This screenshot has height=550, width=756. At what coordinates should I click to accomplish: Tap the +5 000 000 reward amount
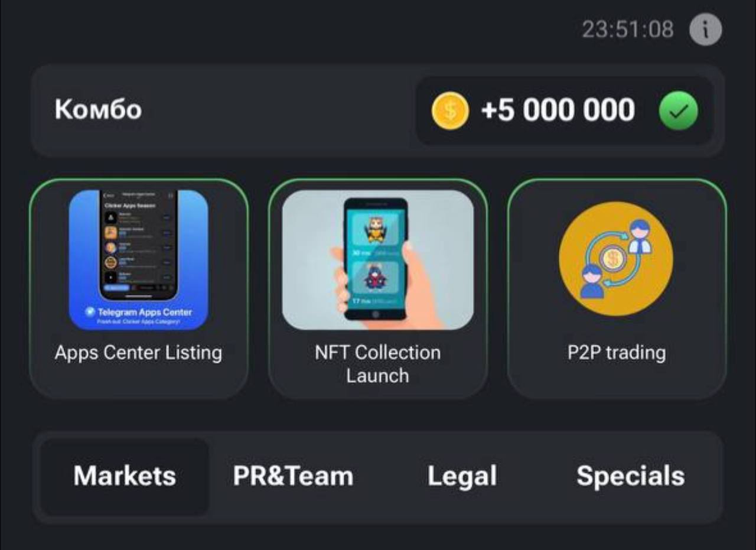pos(558,110)
